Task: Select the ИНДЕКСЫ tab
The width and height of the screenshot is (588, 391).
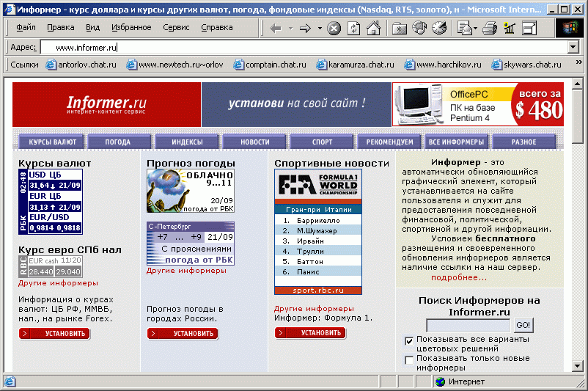Action: coord(187,142)
